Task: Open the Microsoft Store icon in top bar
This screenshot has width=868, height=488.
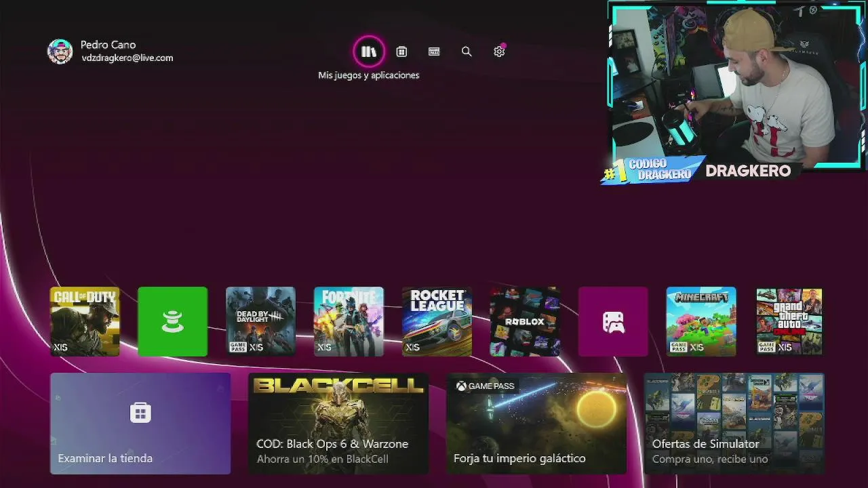Action: tap(401, 52)
